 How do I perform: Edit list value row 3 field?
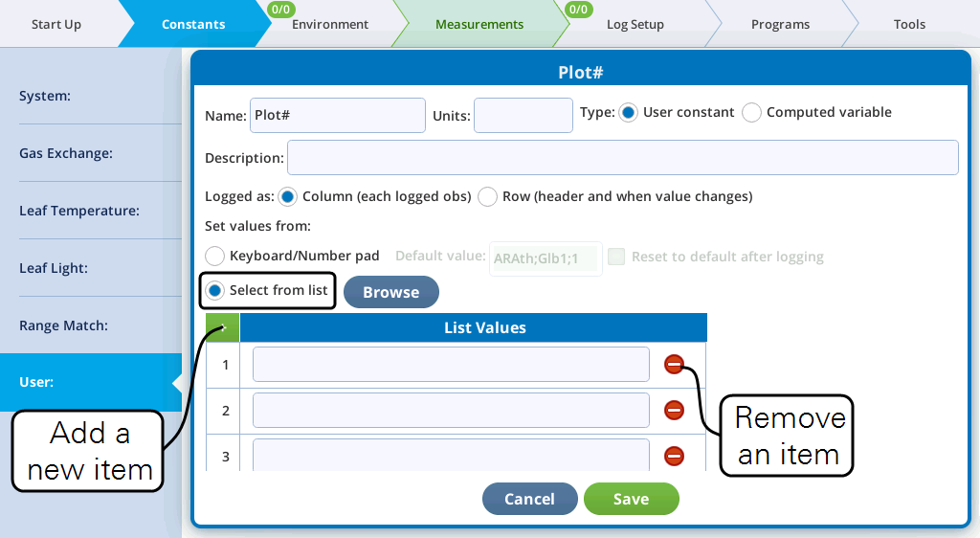(x=451, y=455)
